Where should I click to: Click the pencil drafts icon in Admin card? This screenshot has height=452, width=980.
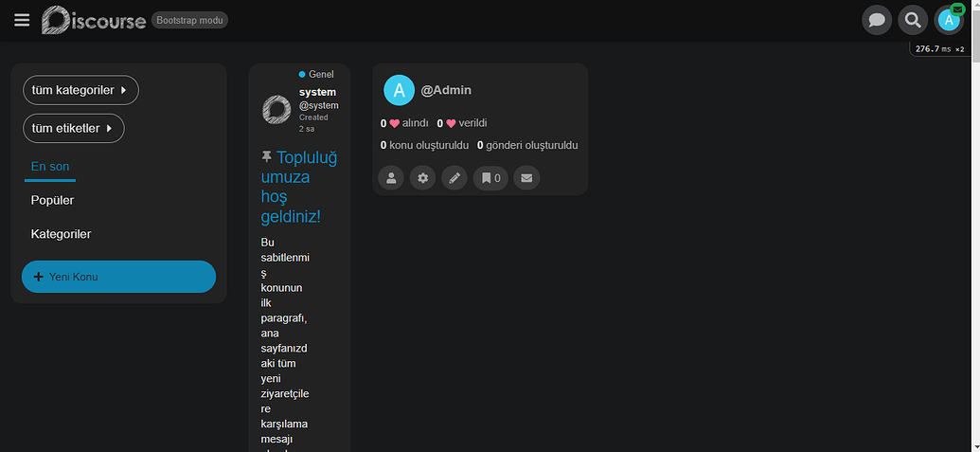coord(454,177)
